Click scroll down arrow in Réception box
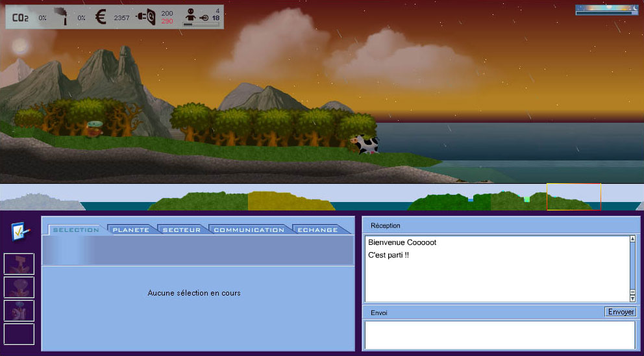The image size is (644, 356). [633, 298]
